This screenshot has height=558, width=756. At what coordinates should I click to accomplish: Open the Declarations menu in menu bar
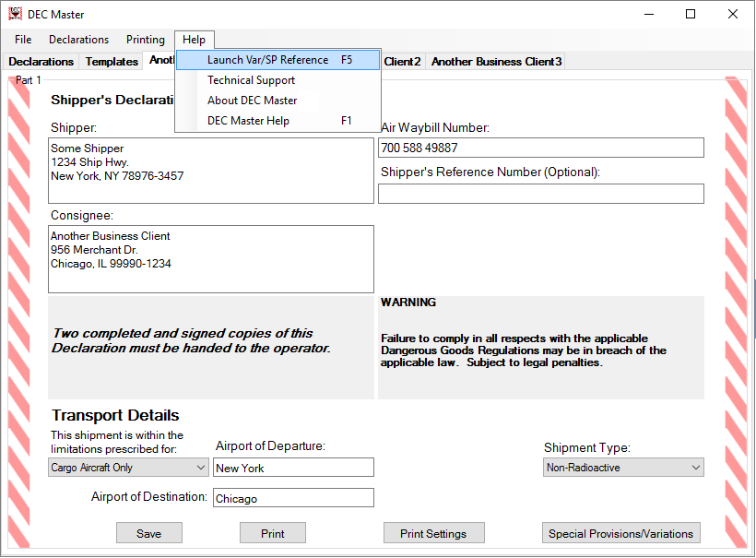pos(78,40)
